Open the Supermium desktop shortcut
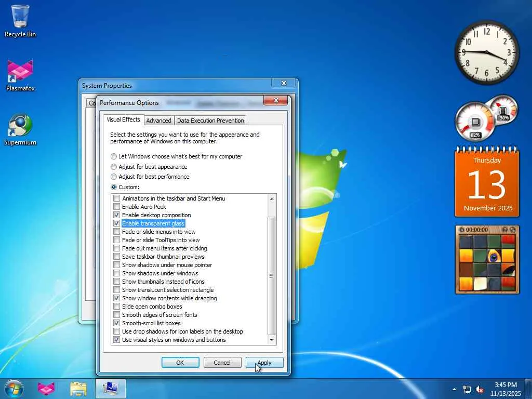The width and height of the screenshot is (532, 399). (20, 129)
